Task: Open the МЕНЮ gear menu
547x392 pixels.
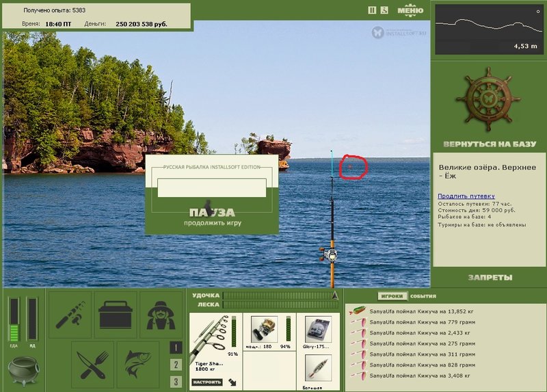Action: (410, 10)
